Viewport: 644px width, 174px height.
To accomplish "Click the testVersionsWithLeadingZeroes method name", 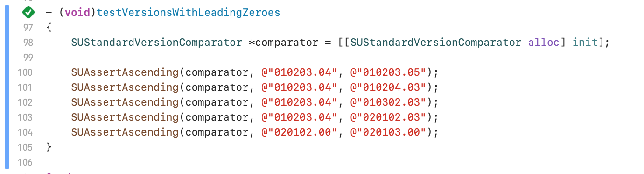I will [x=189, y=13].
